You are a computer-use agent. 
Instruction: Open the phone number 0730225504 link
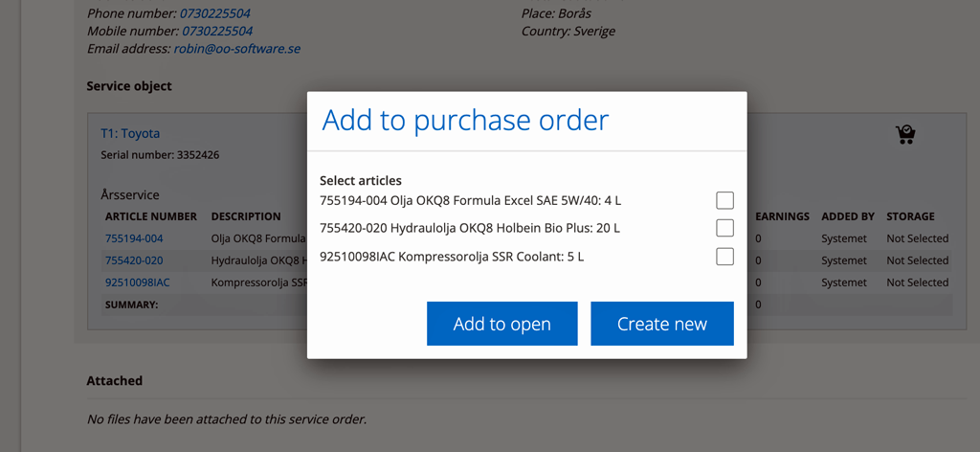click(x=215, y=13)
